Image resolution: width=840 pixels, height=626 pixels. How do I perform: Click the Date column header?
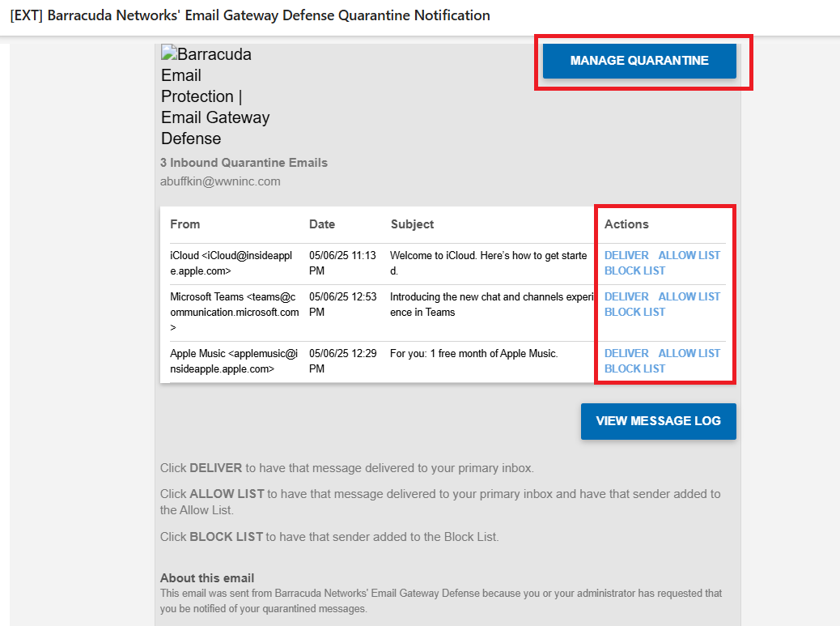(x=322, y=224)
